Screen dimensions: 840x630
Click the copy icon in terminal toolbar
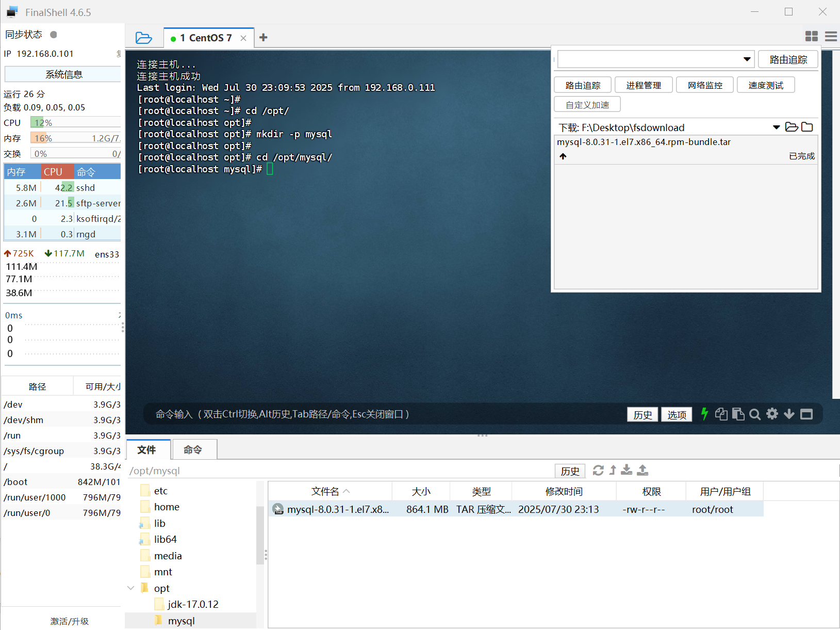pyautogui.click(x=721, y=414)
